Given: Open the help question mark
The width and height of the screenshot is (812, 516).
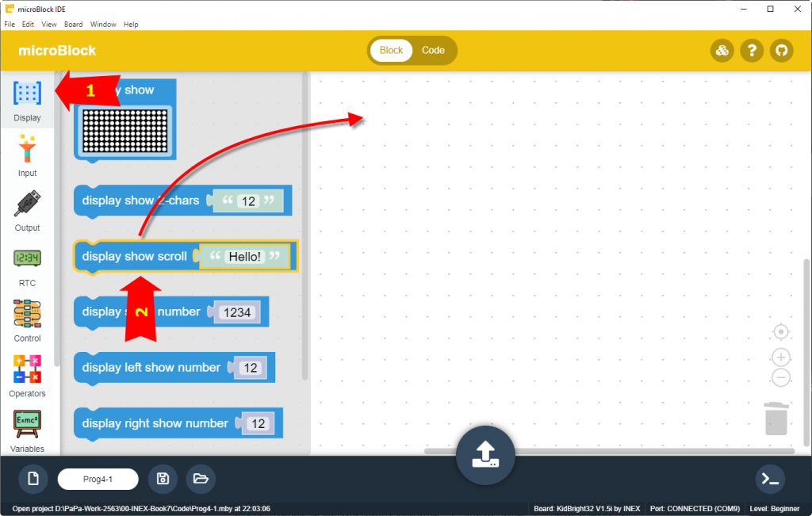Looking at the screenshot, I should click(x=752, y=50).
